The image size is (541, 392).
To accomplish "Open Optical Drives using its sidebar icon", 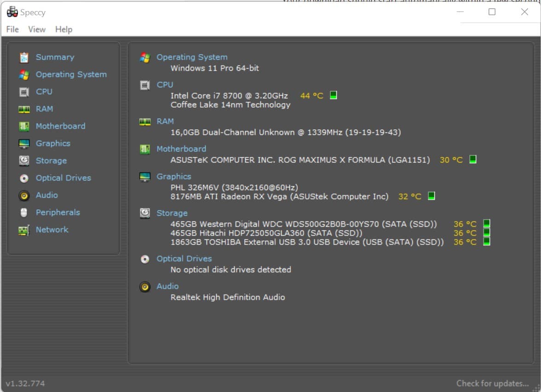I will point(23,178).
